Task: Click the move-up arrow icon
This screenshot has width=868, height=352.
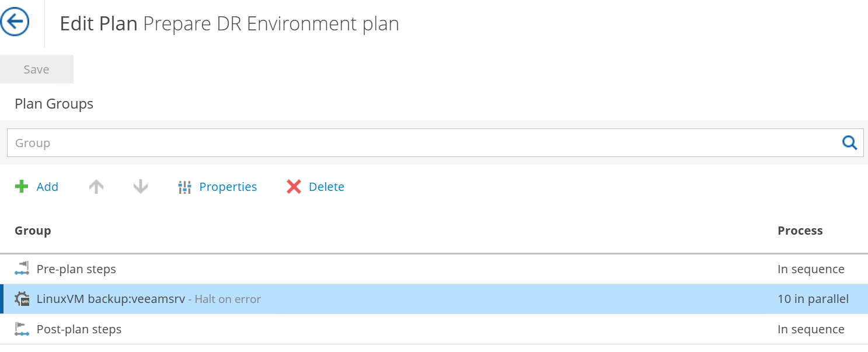Action: [x=96, y=186]
